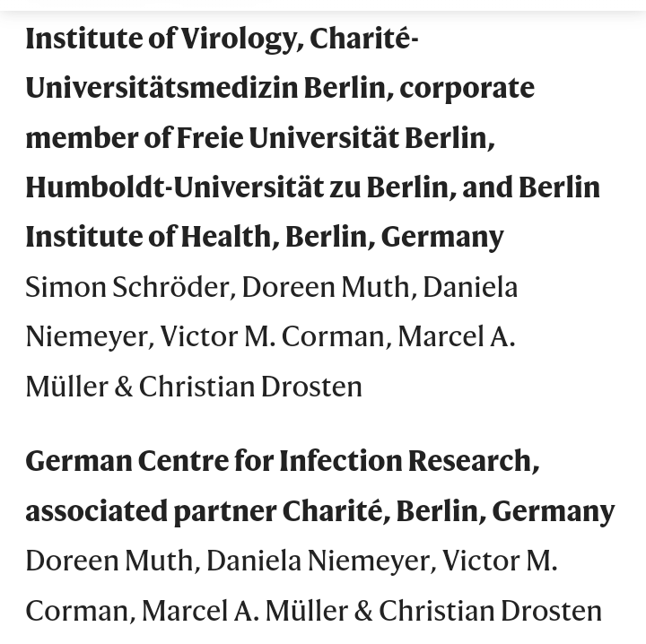The height and width of the screenshot is (644, 646).
Task: Open Daniela Niemeyer under German Centre heading
Action: click(320, 561)
